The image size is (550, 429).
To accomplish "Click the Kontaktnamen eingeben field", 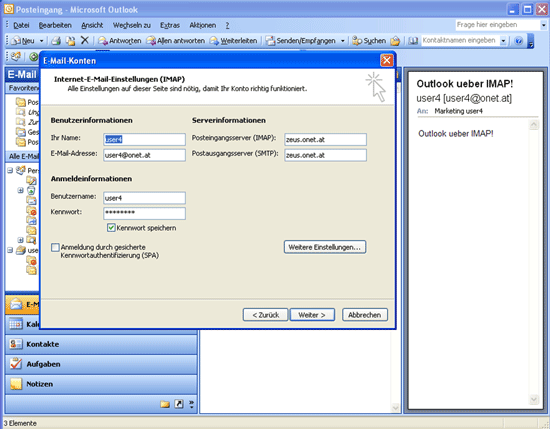I will [x=460, y=41].
